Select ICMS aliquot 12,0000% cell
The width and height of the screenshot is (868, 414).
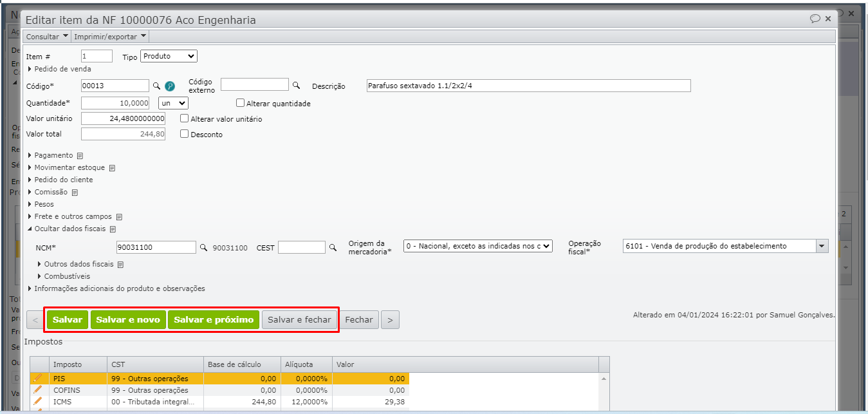pos(306,402)
